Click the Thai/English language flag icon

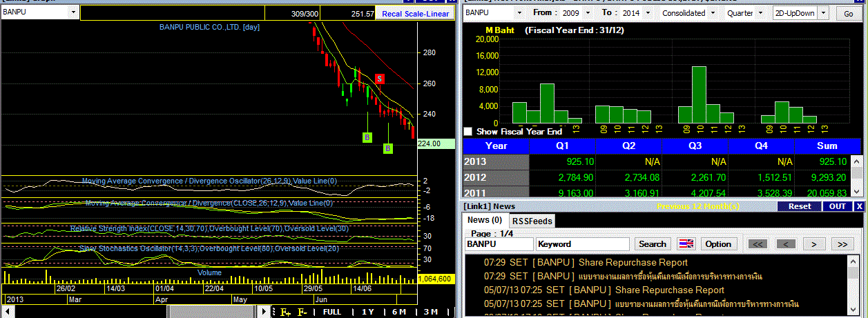pyautogui.click(x=686, y=244)
